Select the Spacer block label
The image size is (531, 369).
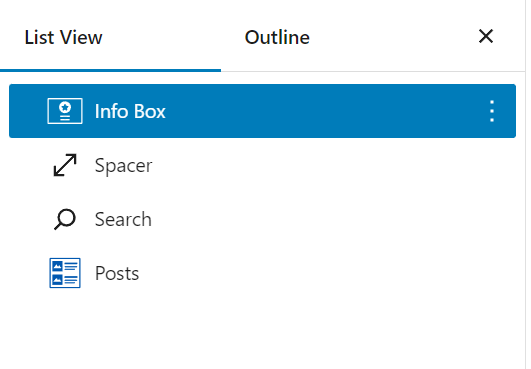point(124,166)
